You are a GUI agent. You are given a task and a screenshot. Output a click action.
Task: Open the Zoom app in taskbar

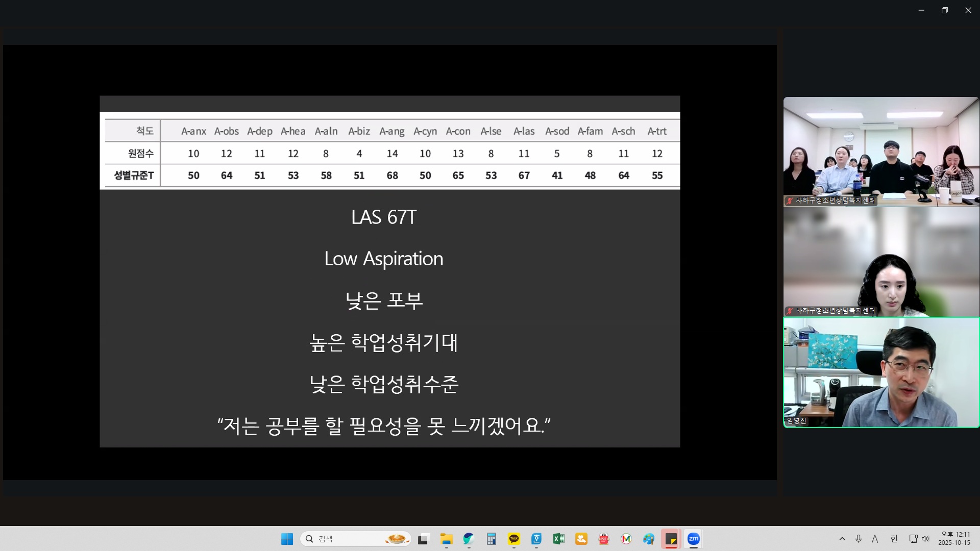click(x=693, y=539)
